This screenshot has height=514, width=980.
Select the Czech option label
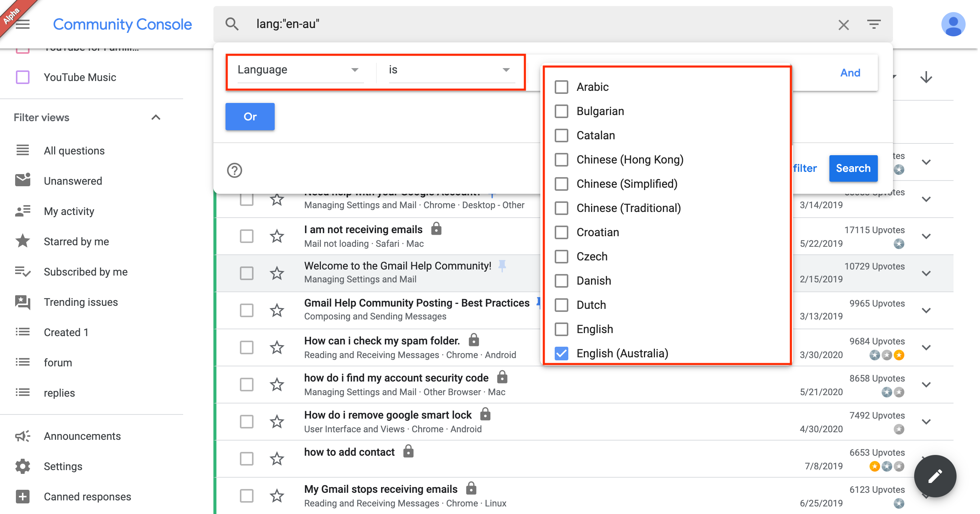pyautogui.click(x=591, y=256)
